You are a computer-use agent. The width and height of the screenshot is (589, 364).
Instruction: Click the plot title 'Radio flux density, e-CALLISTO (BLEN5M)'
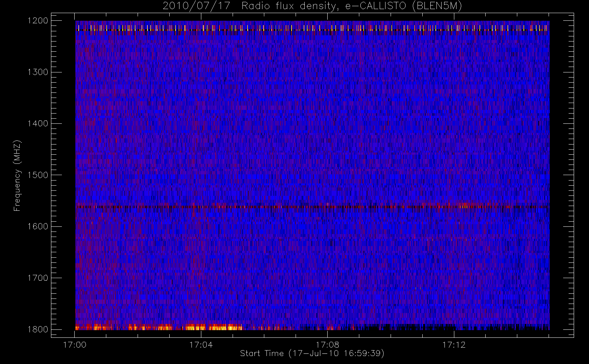pos(352,6)
